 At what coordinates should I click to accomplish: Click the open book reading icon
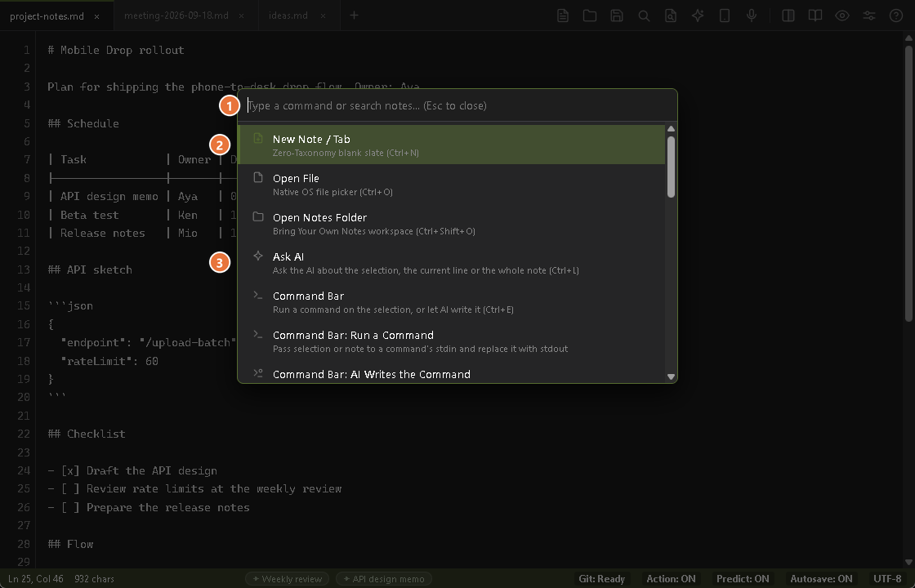[x=815, y=16]
